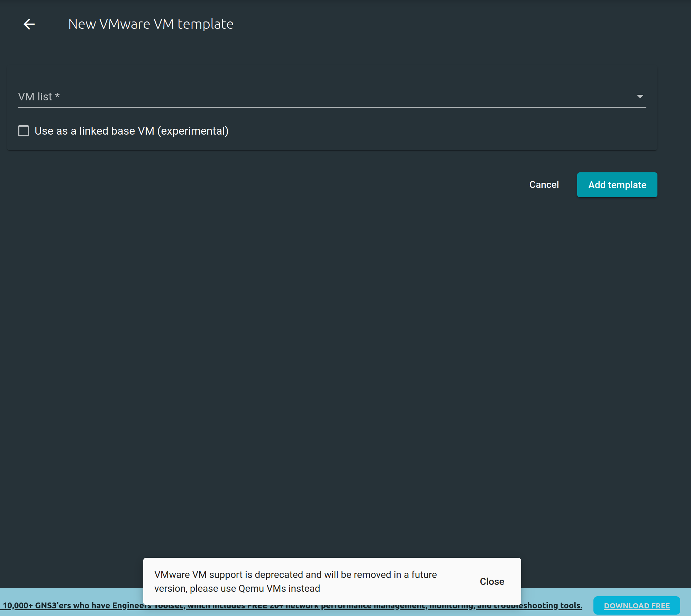
Task: Toggle the experimental linked base VM option
Action: [23, 131]
